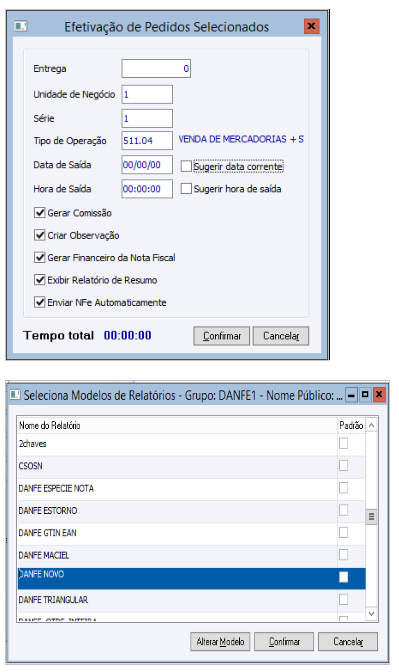This screenshot has width=399, height=672.
Task: Uncheck Criar Observação
Action: tap(40, 235)
